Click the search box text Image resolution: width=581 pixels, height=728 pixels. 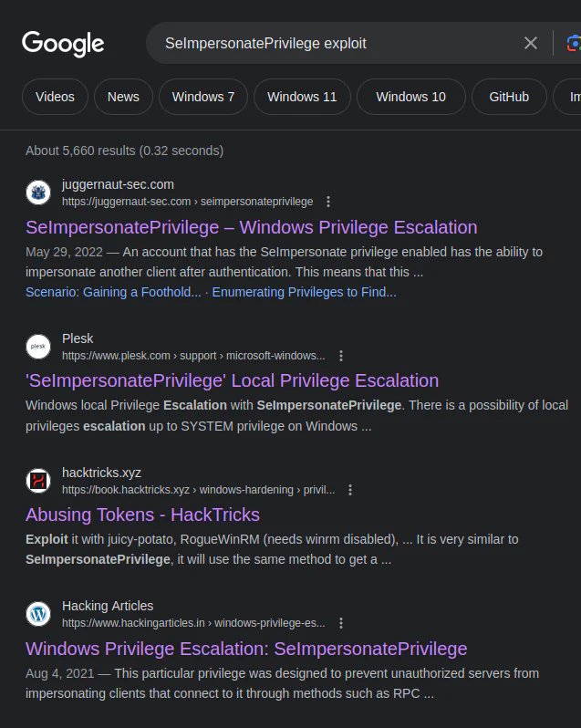coord(265,43)
